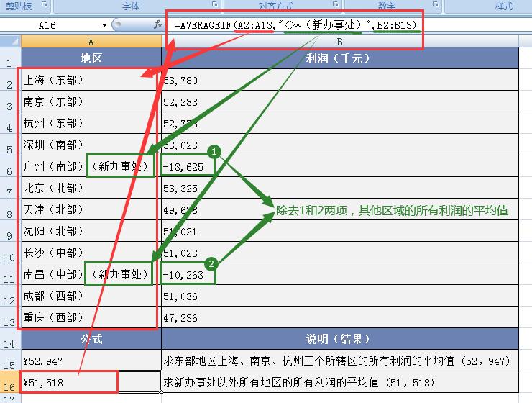
Task: Select result cell ¥52,947
Action: (x=91, y=361)
